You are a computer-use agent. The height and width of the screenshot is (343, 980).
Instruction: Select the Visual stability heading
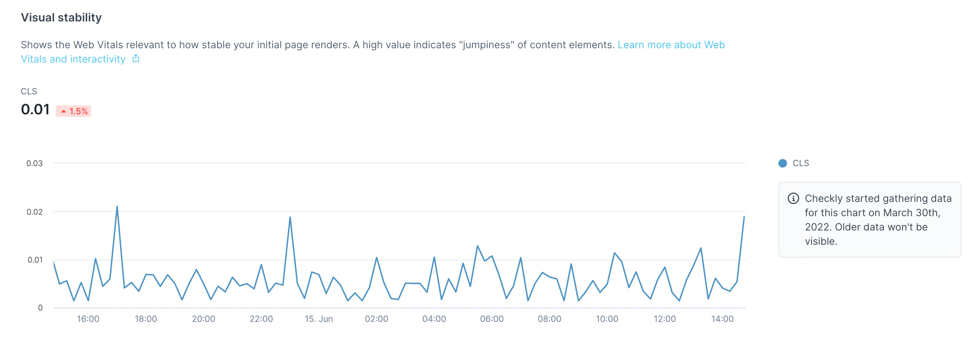click(x=61, y=17)
